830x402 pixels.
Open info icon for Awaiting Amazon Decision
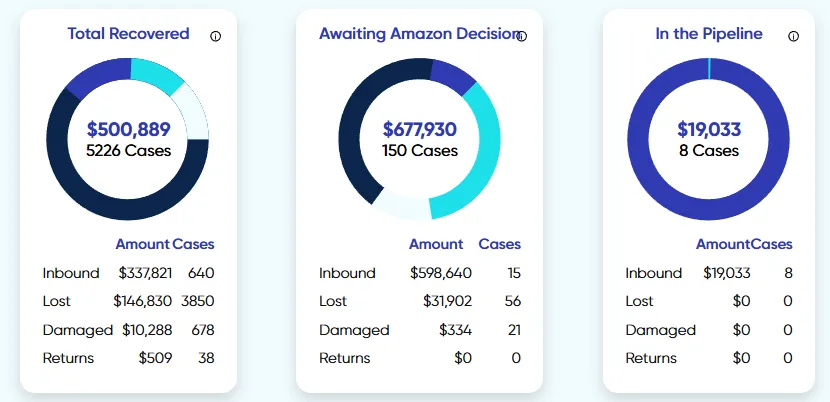click(x=521, y=36)
